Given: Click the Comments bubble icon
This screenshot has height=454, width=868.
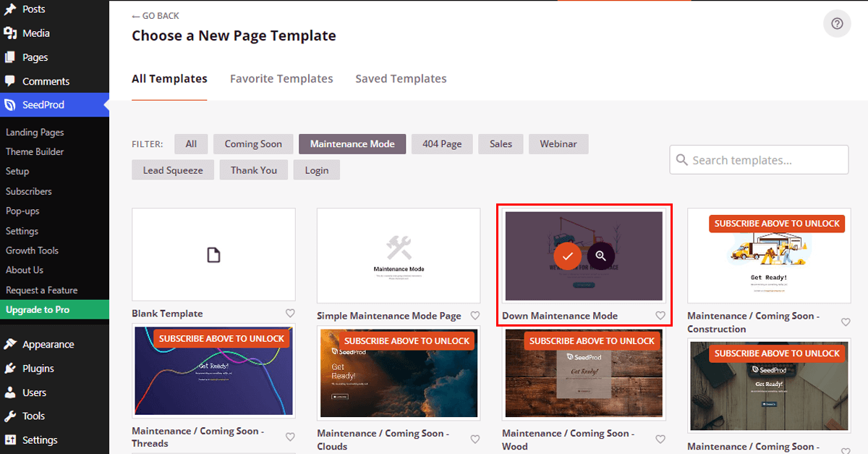Looking at the screenshot, I should click(10, 81).
